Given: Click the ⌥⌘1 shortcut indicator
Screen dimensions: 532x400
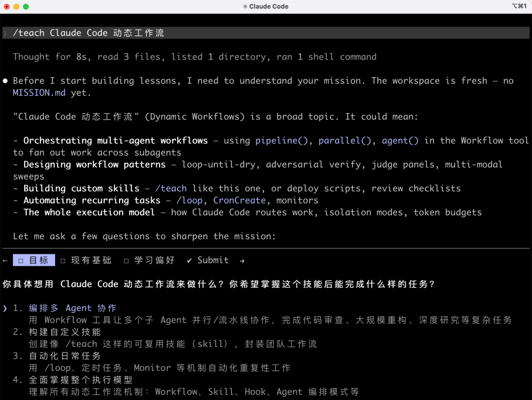Looking at the screenshot, I should [519, 6].
